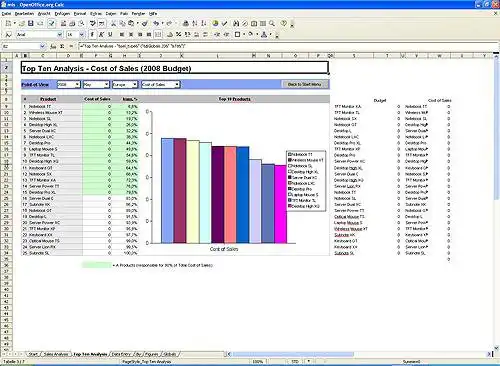This screenshot has height=366, width=500.
Task: Run the Spellcheck tool
Action: click(93, 23)
